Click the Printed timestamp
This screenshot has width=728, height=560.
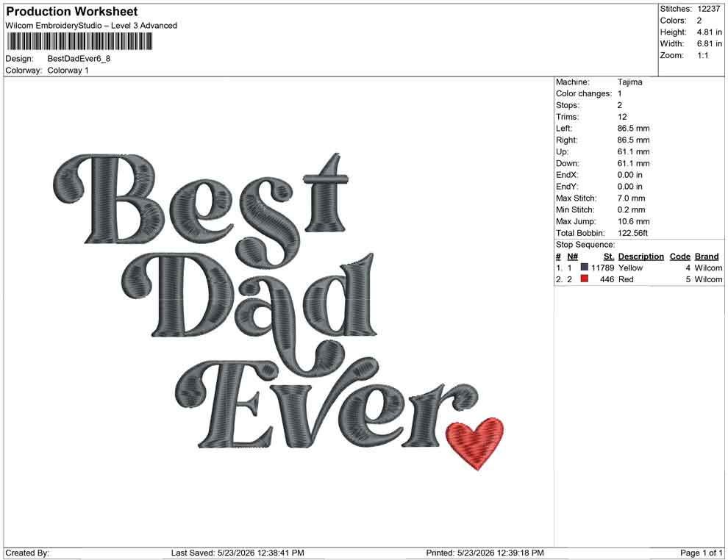(x=485, y=553)
